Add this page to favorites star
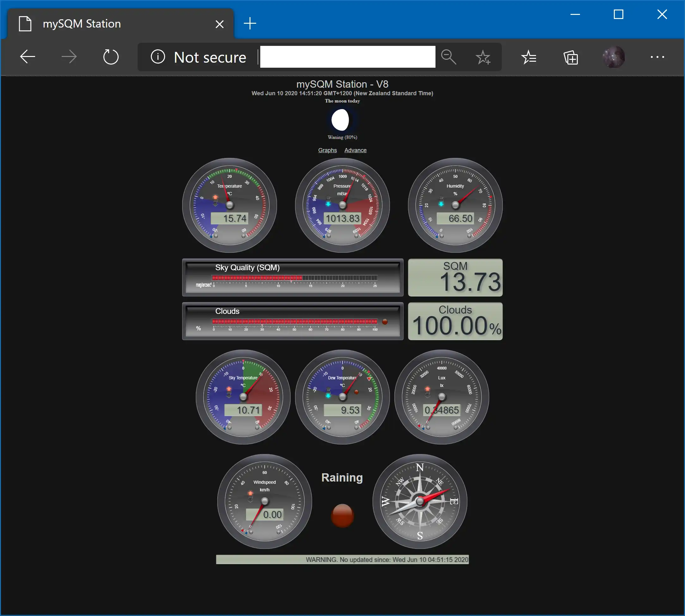The height and width of the screenshot is (616, 685). click(x=483, y=57)
